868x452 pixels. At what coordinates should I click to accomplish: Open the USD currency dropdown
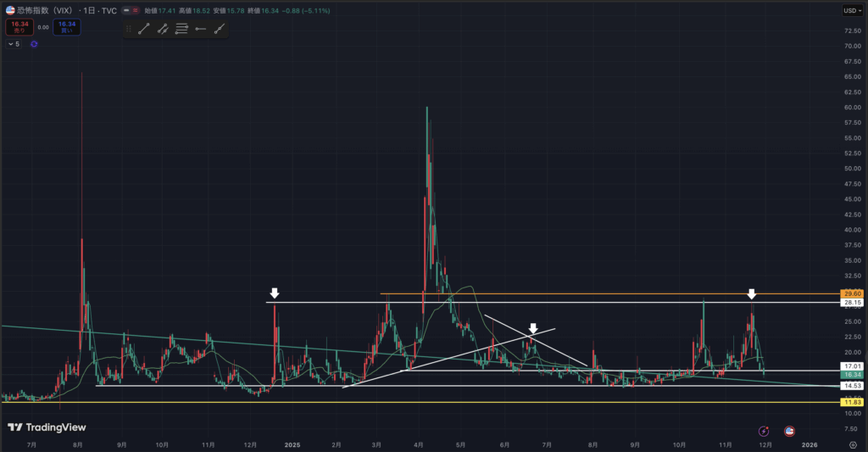pyautogui.click(x=850, y=10)
